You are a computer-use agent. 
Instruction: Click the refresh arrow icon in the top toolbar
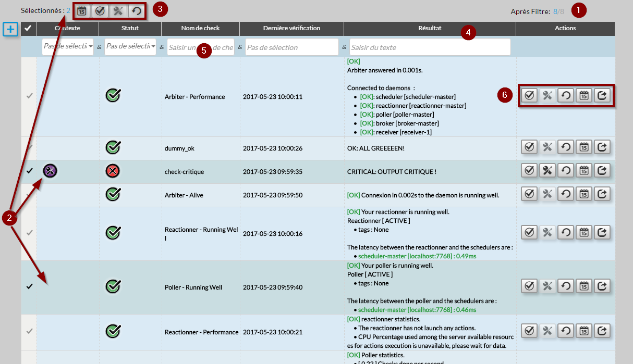(136, 10)
